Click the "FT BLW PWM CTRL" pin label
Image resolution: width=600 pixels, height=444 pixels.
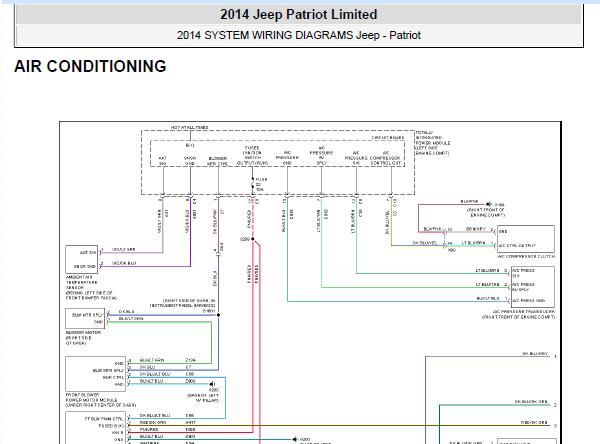click(x=104, y=419)
